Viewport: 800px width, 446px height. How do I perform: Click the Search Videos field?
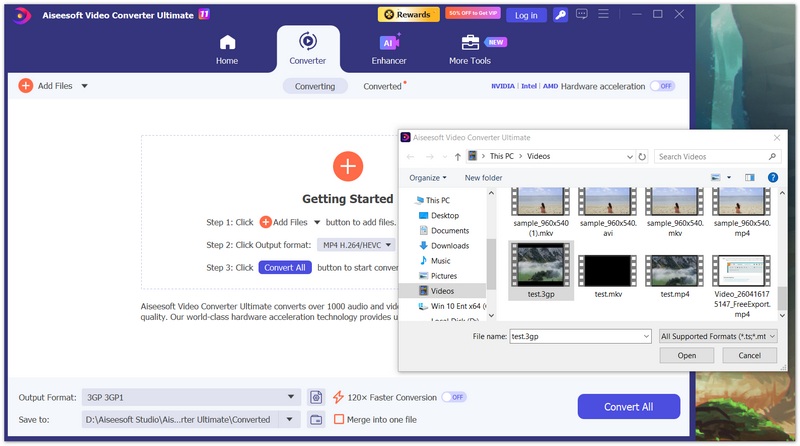click(x=717, y=157)
